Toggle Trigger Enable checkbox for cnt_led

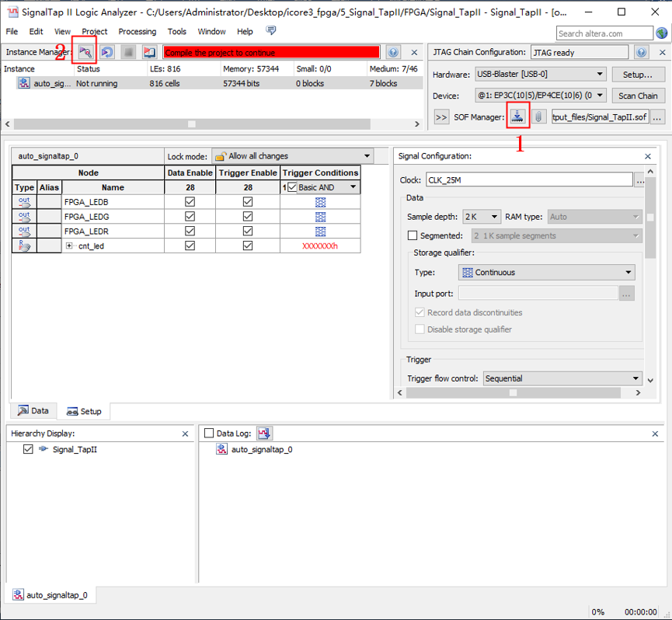248,246
